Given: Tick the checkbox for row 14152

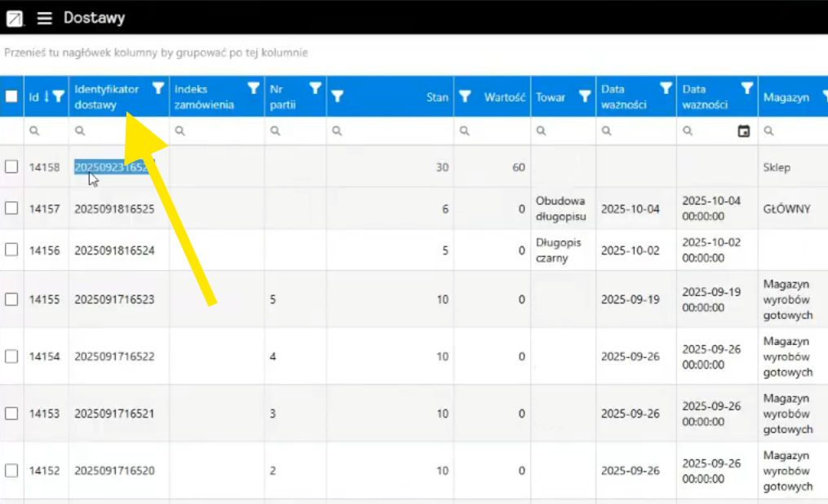Looking at the screenshot, I should 11,471.
